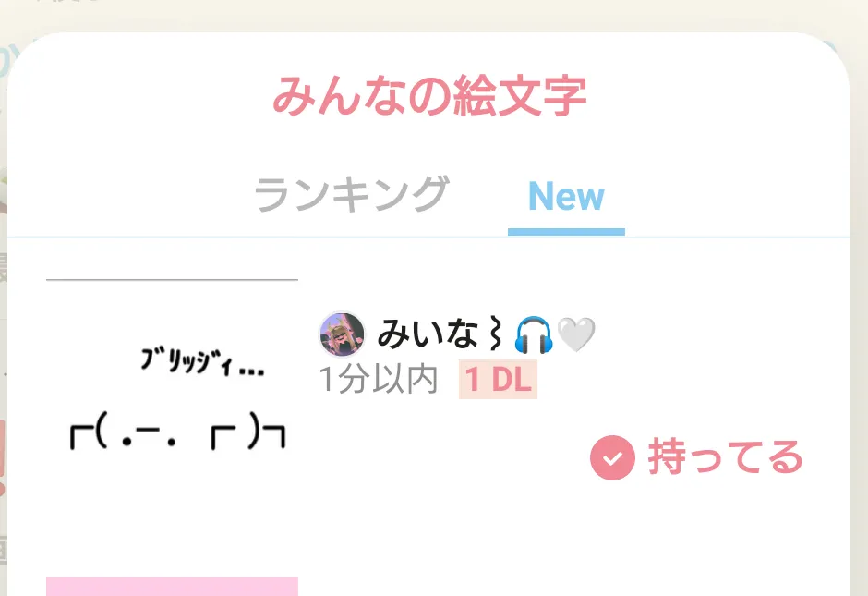The height and width of the screenshot is (596, 868).
Task: Click the 1分以内 timestamp text
Action: pyautogui.click(x=379, y=380)
